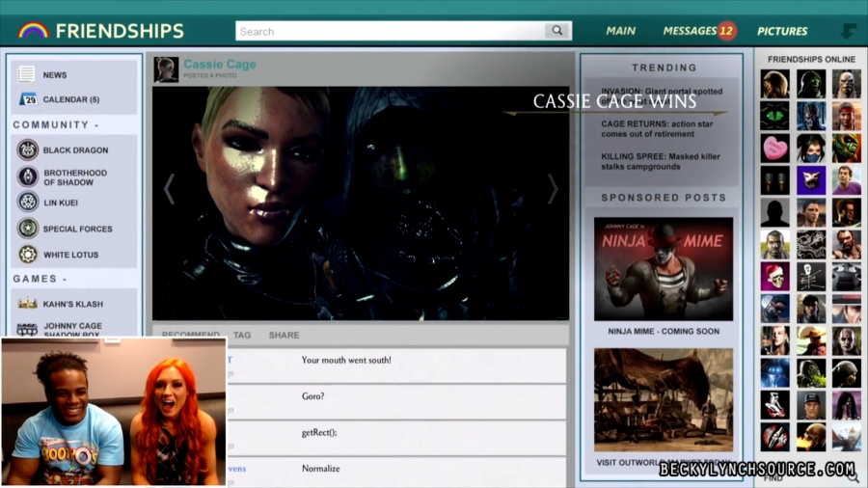Click the Tag link under photo
The image size is (868, 488).
(242, 336)
